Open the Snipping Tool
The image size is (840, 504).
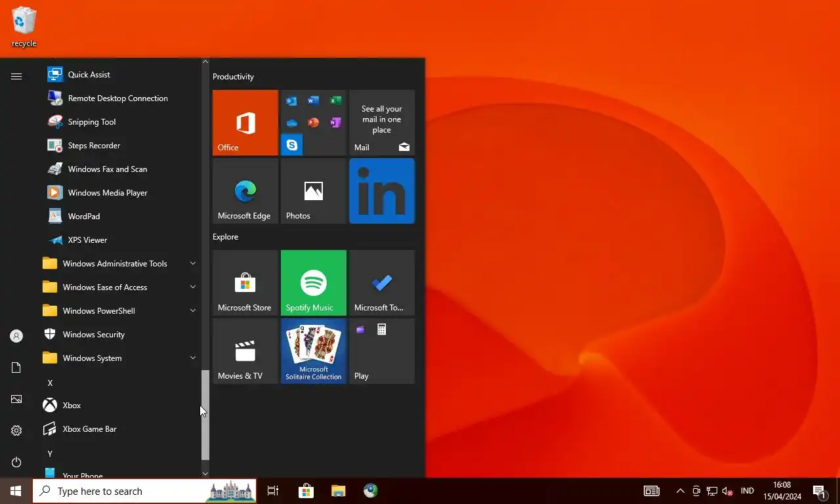(x=121, y=122)
